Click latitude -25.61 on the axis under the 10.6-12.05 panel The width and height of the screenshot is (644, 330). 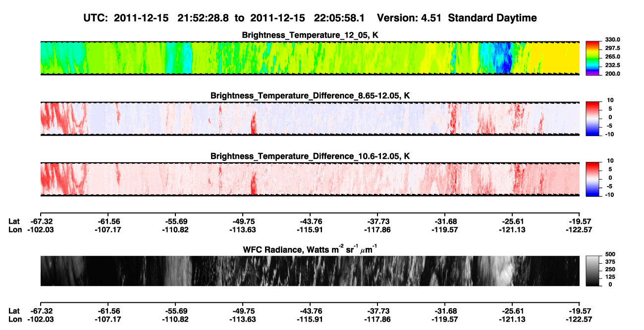513,222
